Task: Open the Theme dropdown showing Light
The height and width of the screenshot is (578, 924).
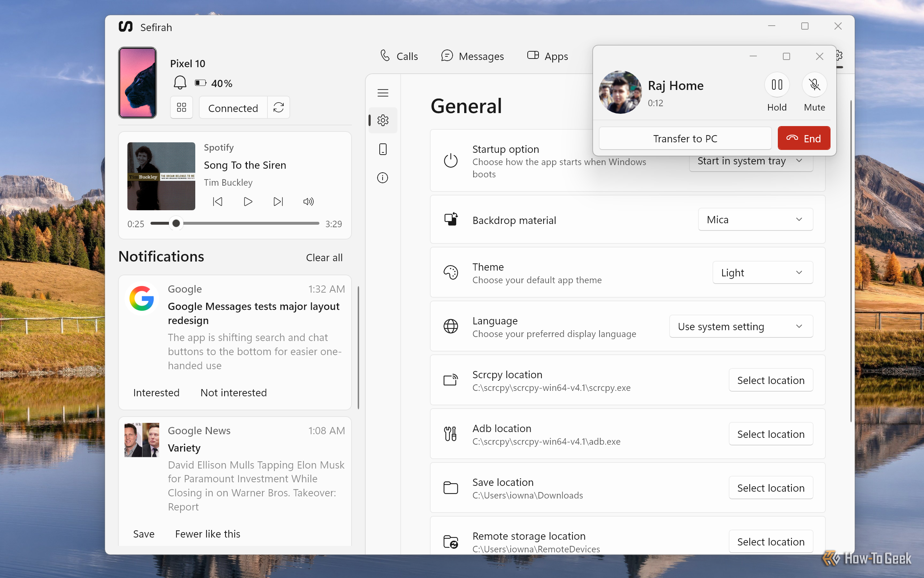Action: click(x=763, y=272)
